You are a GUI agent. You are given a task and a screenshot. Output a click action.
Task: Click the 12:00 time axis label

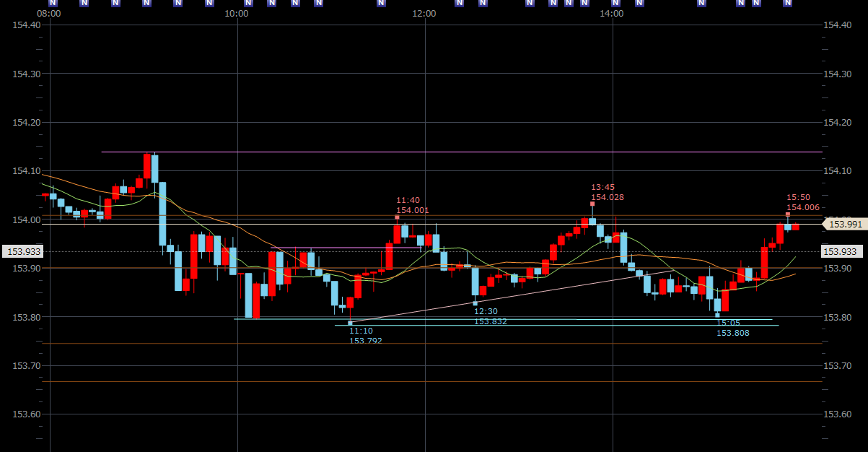424,14
